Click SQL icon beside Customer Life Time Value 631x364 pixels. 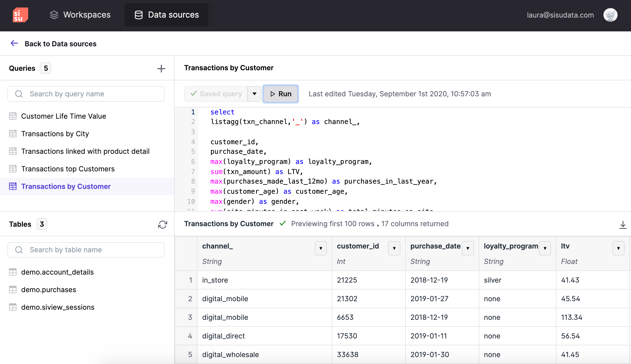[13, 116]
